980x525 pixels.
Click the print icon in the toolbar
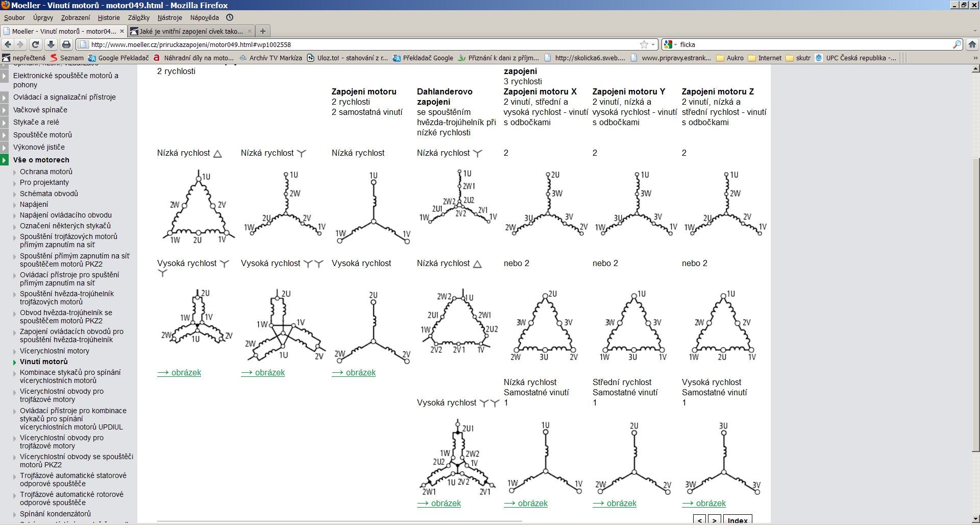66,44
